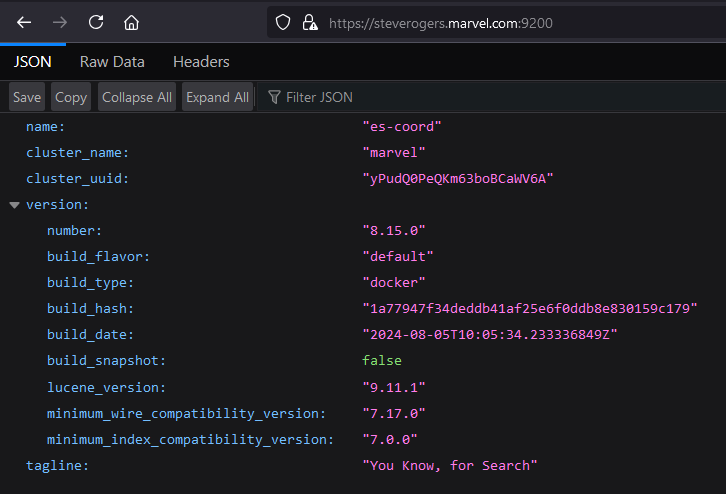Select the "docker" value

click(394, 282)
